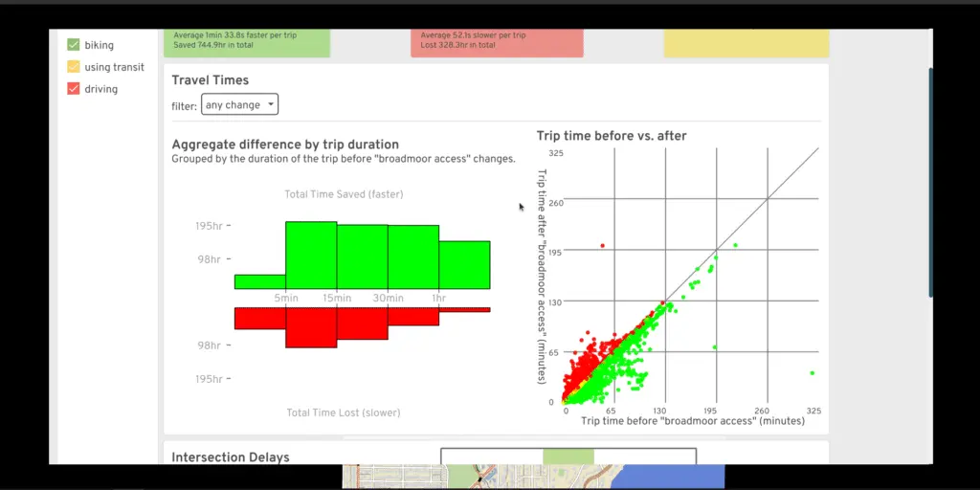Select the green bar between 5min and 15min
The image size is (980, 490).
coord(311,255)
